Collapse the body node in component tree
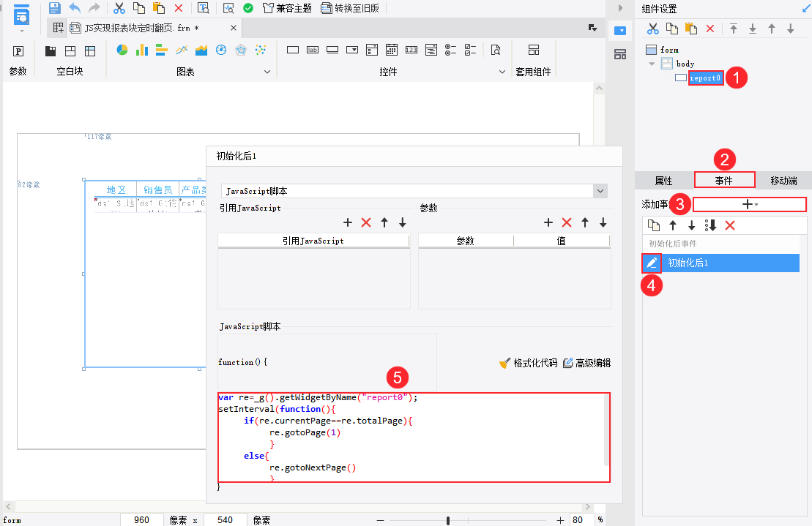Image resolution: width=812 pixels, height=526 pixels. (x=652, y=64)
